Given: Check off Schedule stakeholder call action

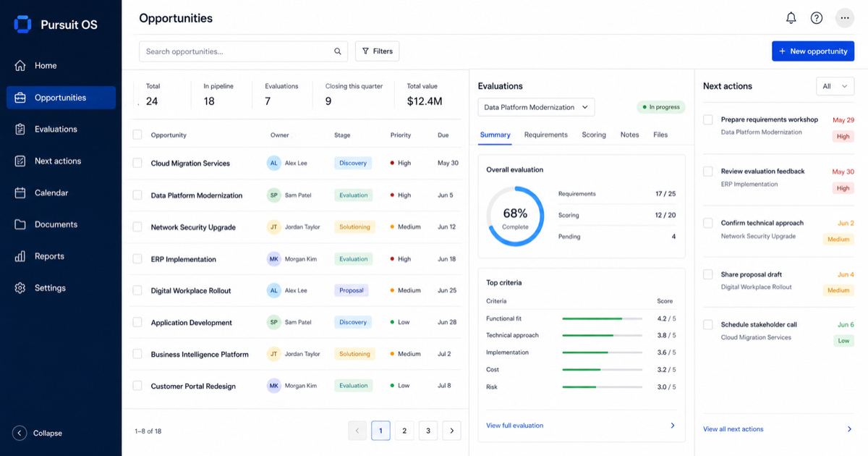Looking at the screenshot, I should click(708, 325).
